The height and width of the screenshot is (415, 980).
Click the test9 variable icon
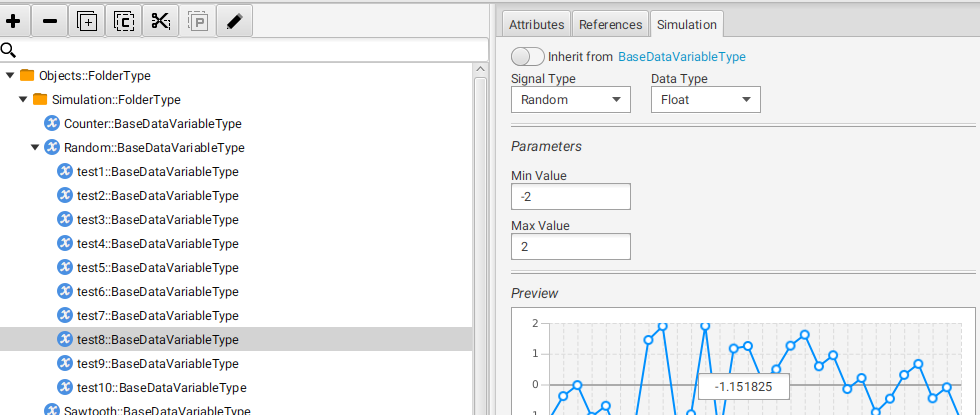64,363
